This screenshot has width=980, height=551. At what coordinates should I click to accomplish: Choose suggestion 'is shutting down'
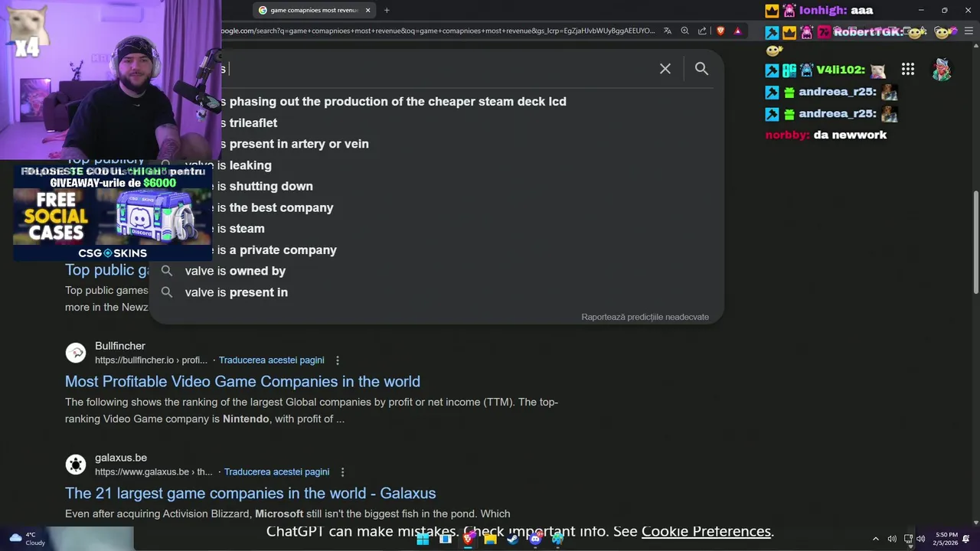265,186
